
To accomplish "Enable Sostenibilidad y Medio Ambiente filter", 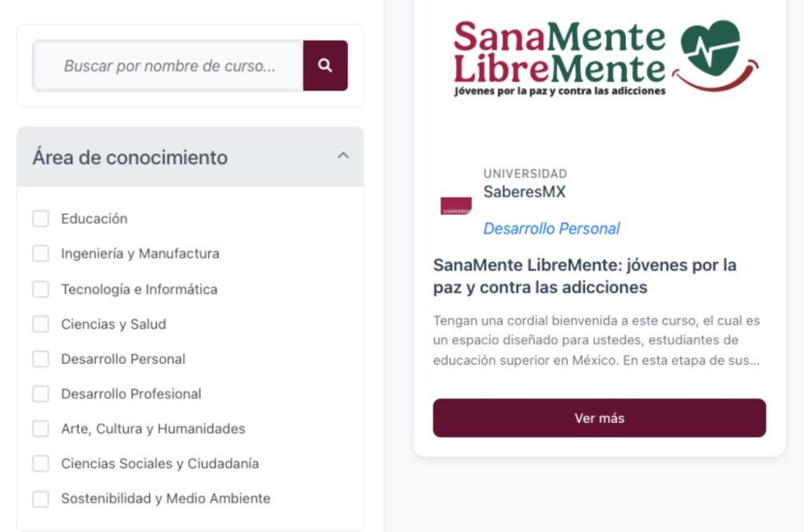I will 41,498.
